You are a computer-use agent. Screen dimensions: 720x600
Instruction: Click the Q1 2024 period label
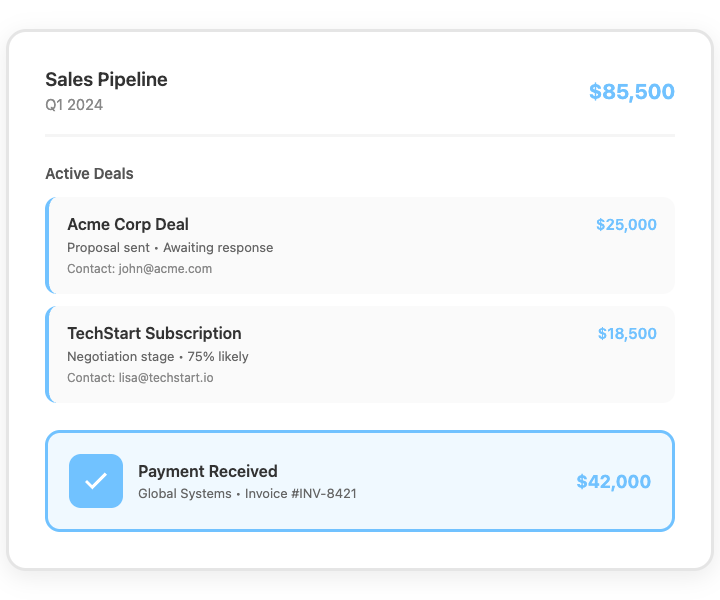click(74, 105)
